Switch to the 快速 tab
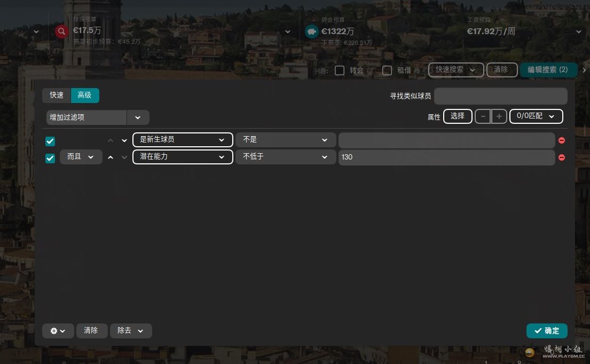This screenshot has height=364, width=590. point(57,96)
